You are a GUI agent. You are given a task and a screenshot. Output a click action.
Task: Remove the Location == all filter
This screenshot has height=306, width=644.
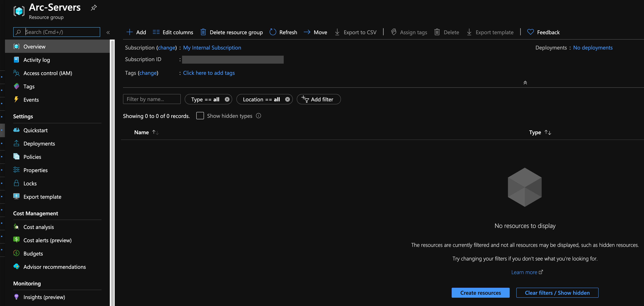[x=287, y=99]
